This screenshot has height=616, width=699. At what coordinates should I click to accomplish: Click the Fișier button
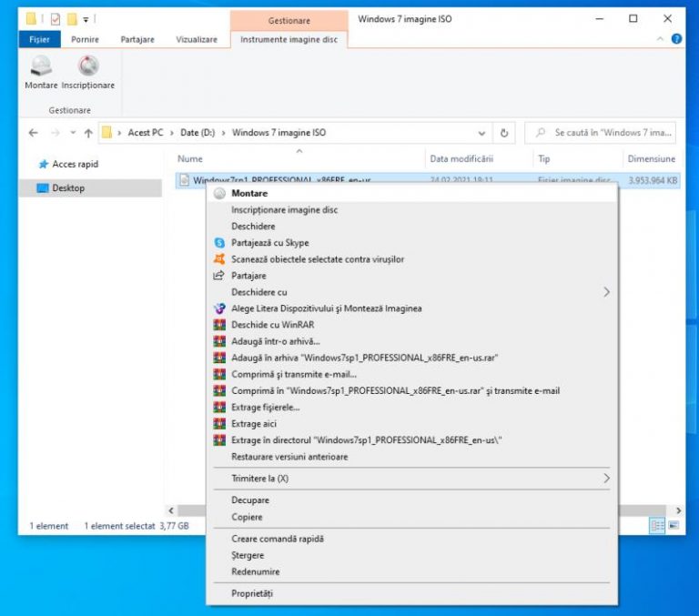[x=39, y=39]
